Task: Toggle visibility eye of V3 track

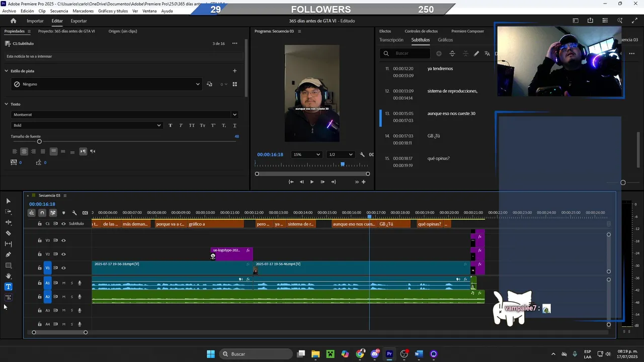Action: 63,240
